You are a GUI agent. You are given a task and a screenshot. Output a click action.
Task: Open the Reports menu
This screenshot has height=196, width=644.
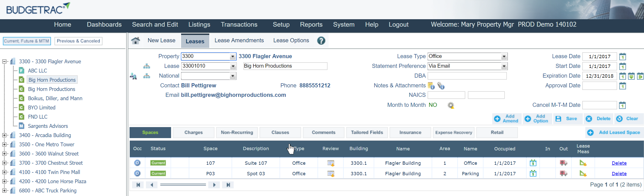tap(311, 25)
